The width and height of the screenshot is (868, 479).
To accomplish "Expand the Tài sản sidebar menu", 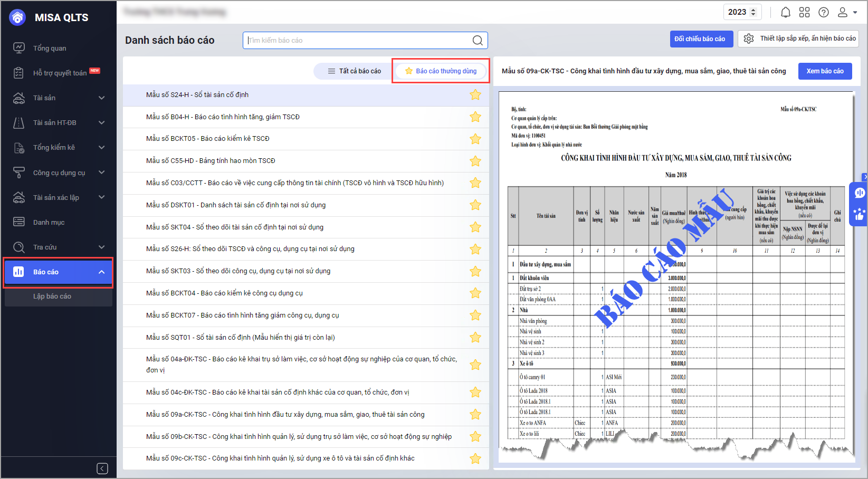I will coord(101,98).
